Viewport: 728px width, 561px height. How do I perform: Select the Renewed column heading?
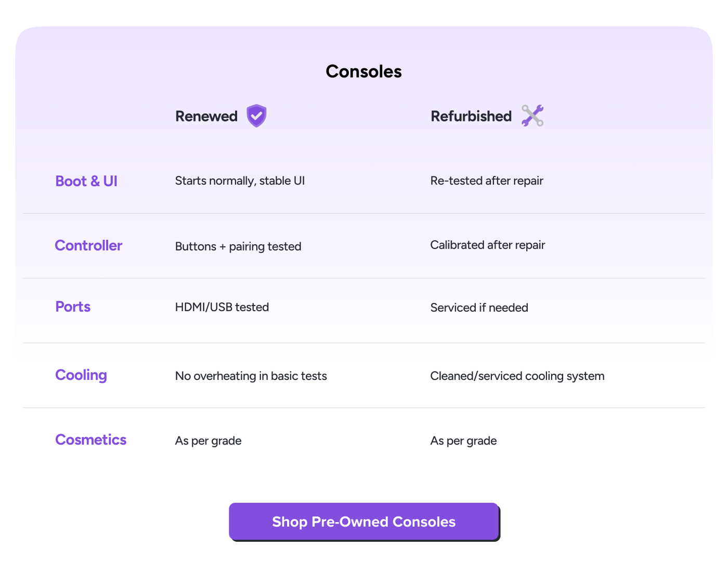[x=206, y=116]
